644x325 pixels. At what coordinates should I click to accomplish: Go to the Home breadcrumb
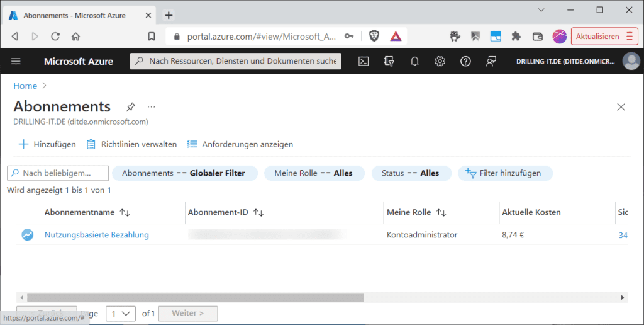[25, 86]
